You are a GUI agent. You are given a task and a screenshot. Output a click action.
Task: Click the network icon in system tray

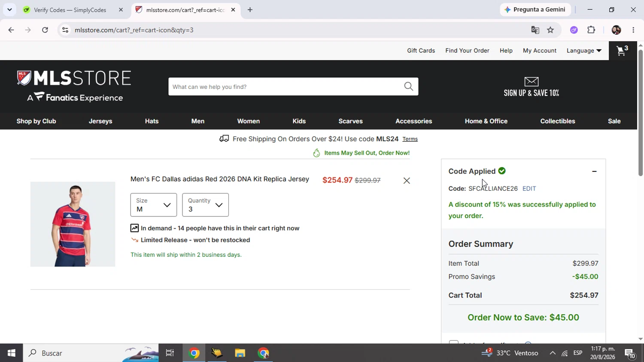[565, 353]
